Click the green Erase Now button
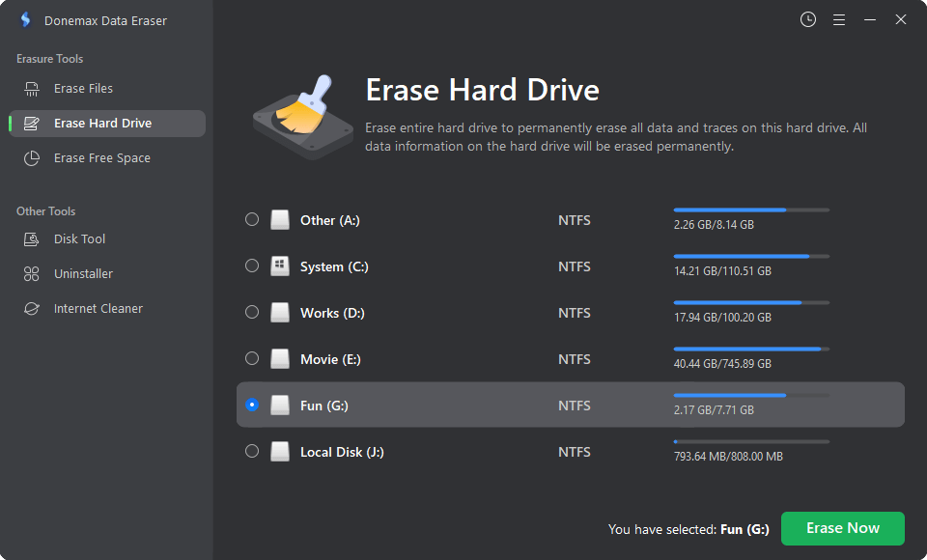Screen dimensions: 927x560 point(842,528)
